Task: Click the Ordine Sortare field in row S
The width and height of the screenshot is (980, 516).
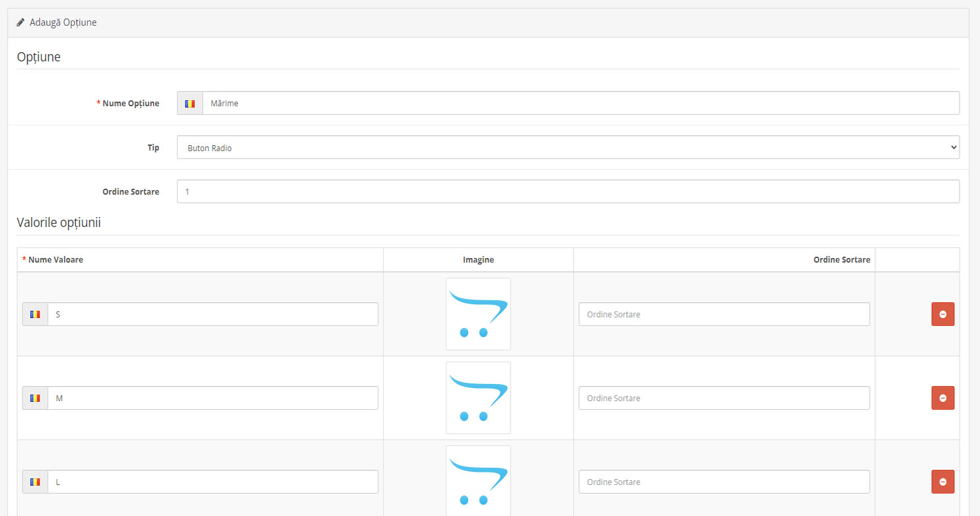Action: pyautogui.click(x=724, y=314)
